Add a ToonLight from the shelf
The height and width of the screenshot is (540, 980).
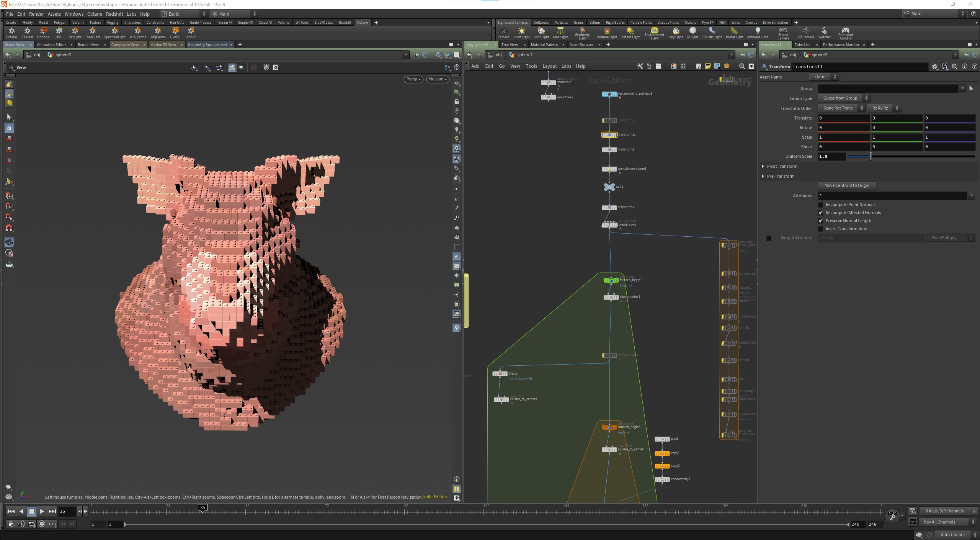pos(93,33)
